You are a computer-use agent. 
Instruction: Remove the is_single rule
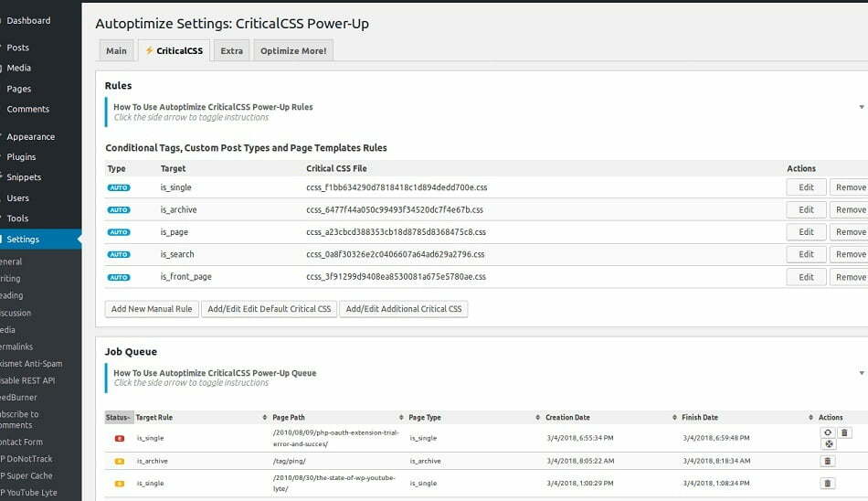click(849, 187)
